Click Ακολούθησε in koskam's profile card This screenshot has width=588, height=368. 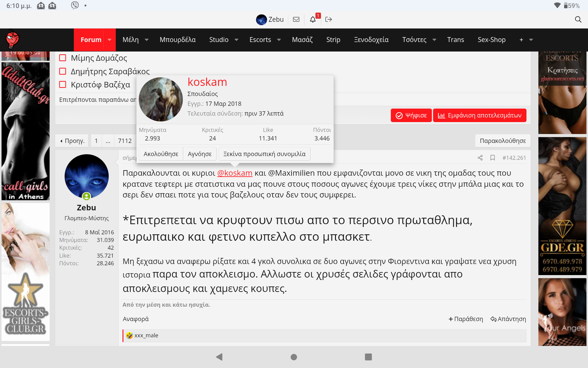pos(161,154)
